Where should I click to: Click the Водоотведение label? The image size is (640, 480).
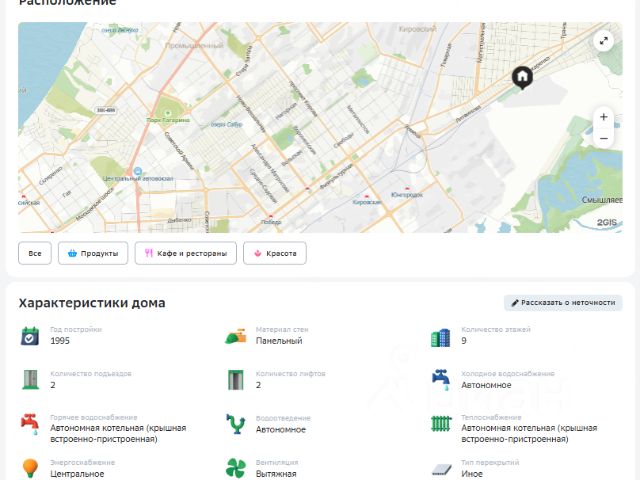[283, 418]
